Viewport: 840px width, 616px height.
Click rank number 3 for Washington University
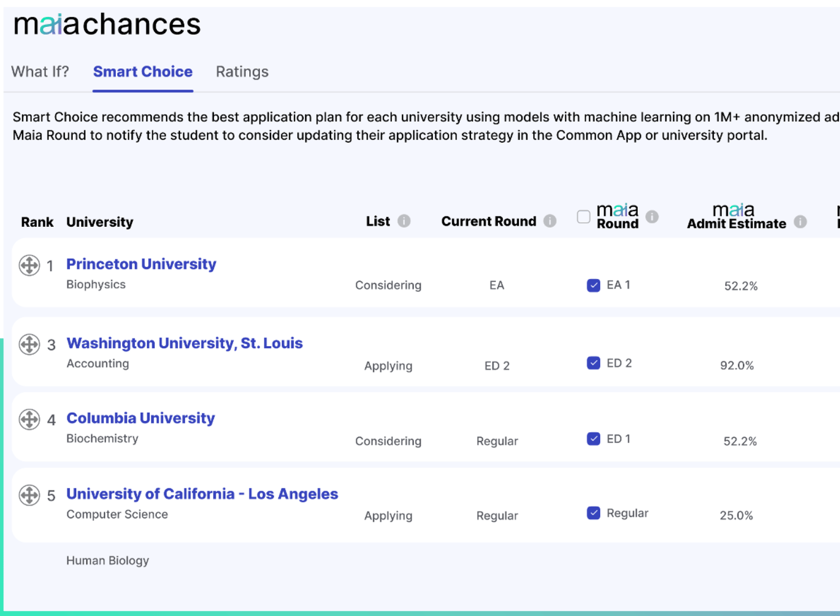(51, 345)
